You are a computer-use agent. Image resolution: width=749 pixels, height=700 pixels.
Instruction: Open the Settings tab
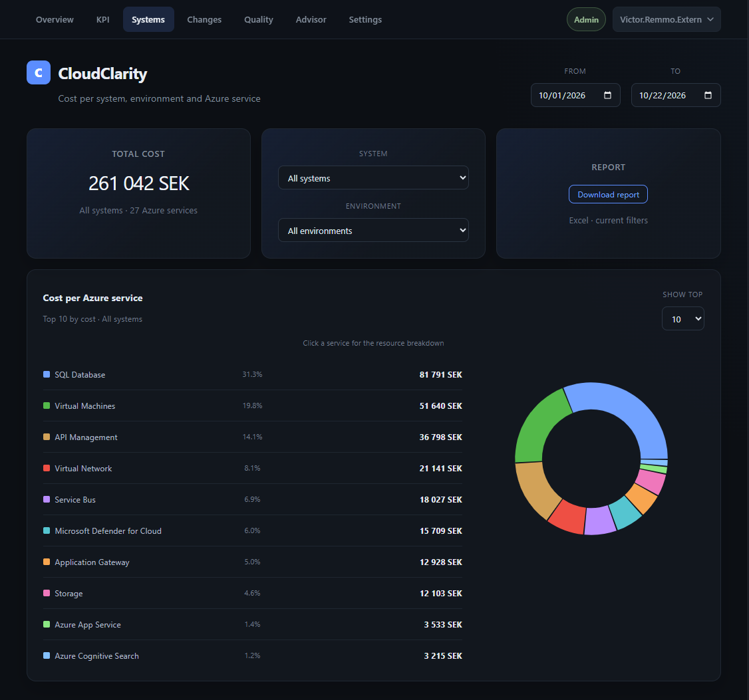click(365, 19)
